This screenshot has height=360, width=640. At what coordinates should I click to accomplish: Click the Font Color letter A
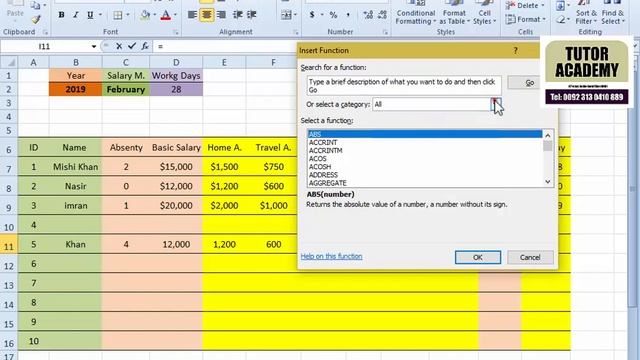165,15
